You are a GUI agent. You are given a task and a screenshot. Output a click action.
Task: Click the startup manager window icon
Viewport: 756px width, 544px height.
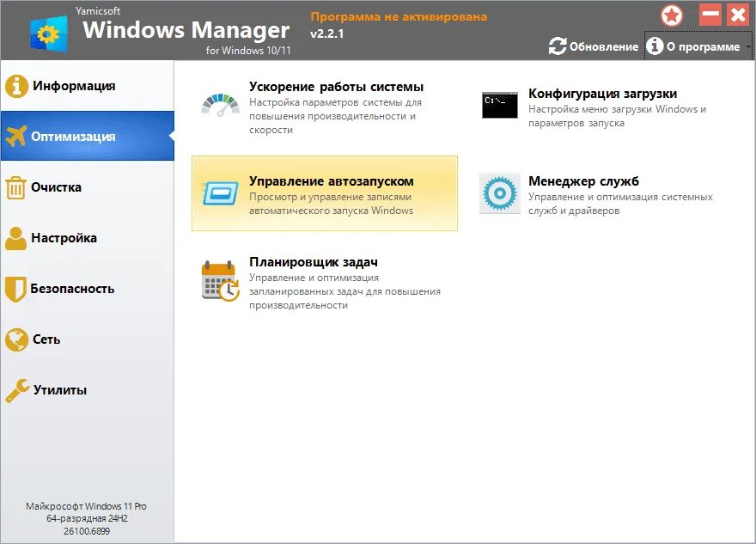[220, 193]
